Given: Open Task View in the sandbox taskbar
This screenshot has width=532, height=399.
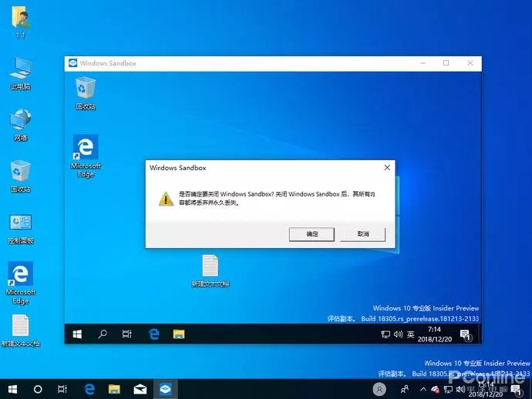Looking at the screenshot, I should pyautogui.click(x=127, y=334).
